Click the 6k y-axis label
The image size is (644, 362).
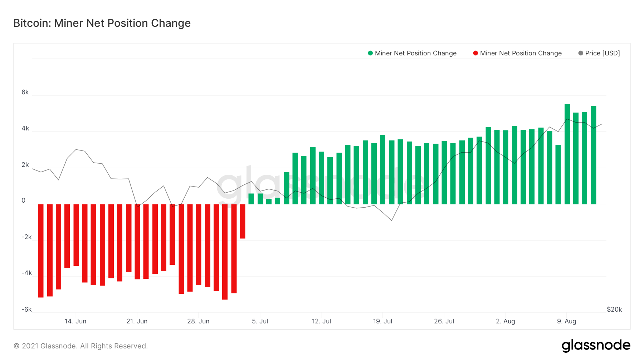pyautogui.click(x=25, y=92)
